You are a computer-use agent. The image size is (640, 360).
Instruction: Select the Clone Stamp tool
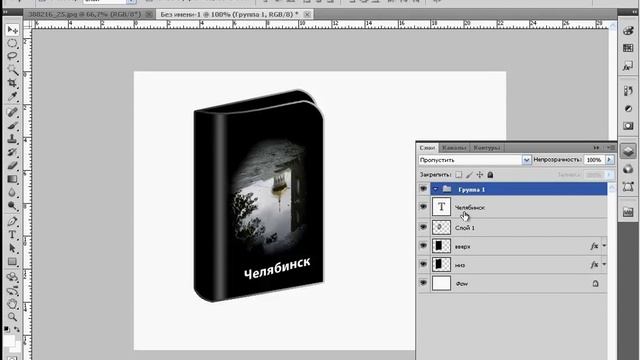12,139
